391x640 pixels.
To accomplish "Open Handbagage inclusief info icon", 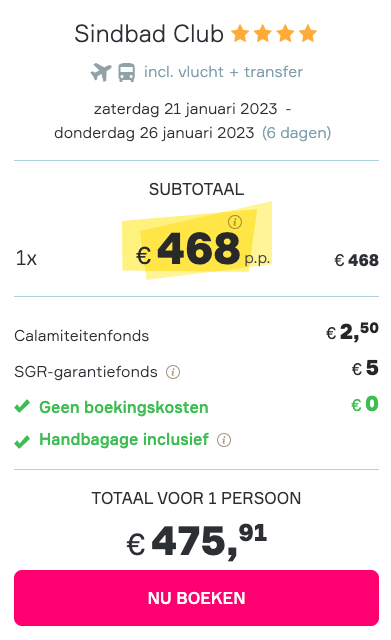I will [224, 440].
